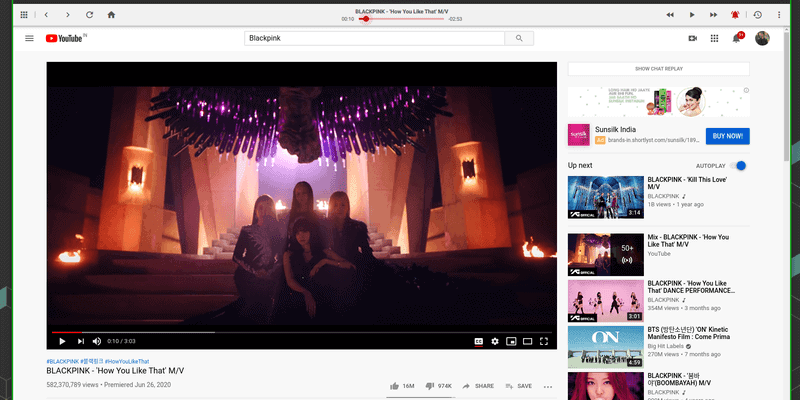The width and height of the screenshot is (800, 400).
Task: Open BTS 'ON' Kinetic Manifesto title
Action: (x=689, y=333)
